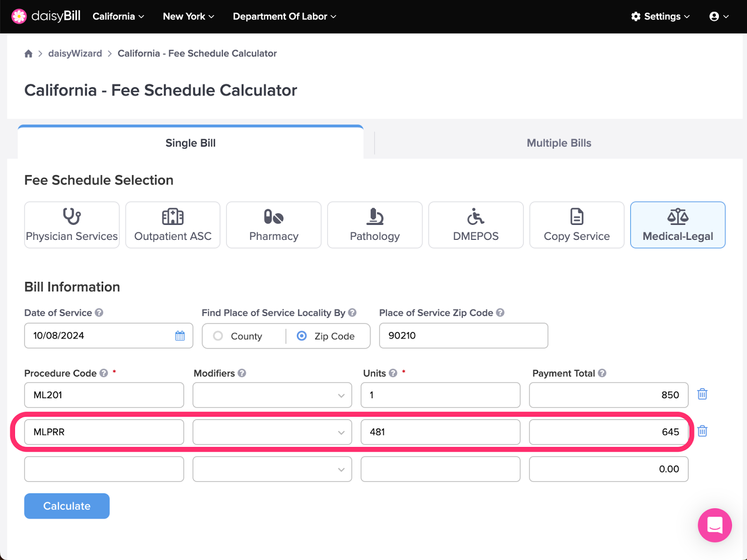747x560 pixels.
Task: Switch to the Multiple Bills tab
Action: 559,143
